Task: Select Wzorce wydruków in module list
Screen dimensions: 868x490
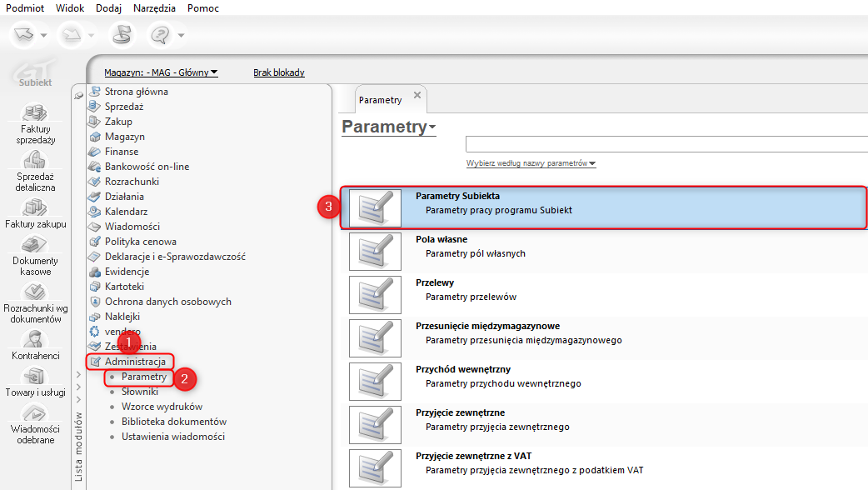Action: 162,407
